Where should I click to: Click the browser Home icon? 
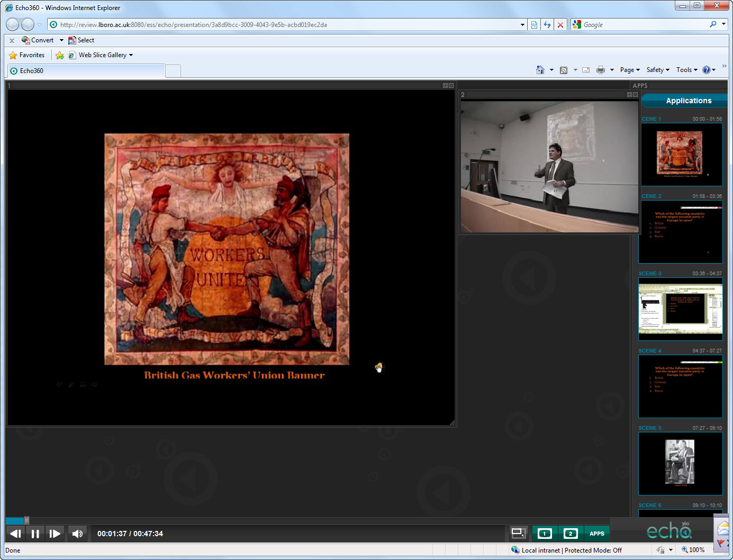pyautogui.click(x=540, y=70)
